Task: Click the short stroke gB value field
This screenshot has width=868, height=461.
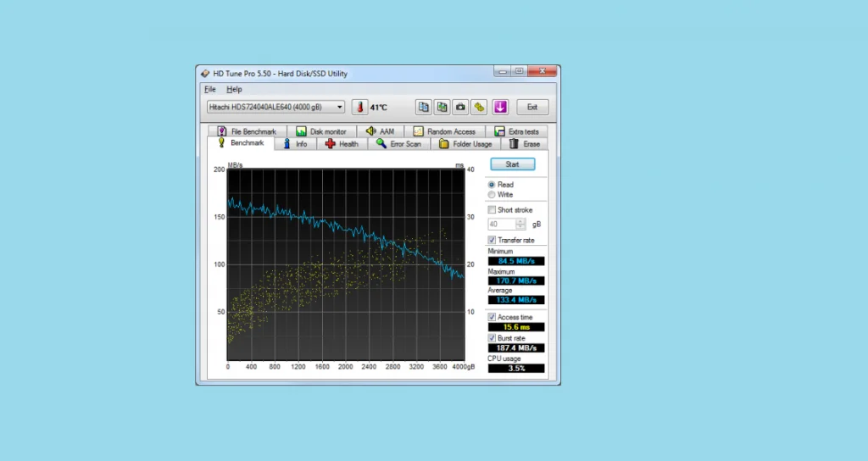Action: (502, 224)
